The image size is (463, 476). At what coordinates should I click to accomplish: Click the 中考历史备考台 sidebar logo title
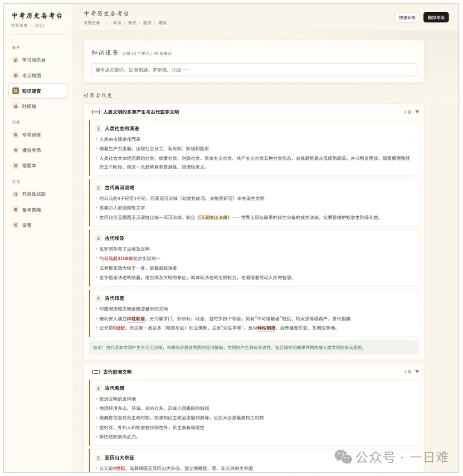[37, 16]
